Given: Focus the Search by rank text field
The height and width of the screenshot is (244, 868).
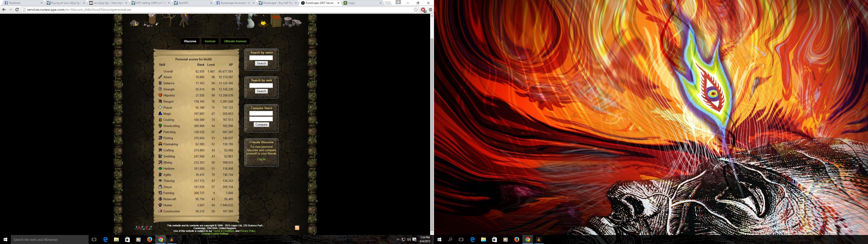Looking at the screenshot, I should pos(261,86).
